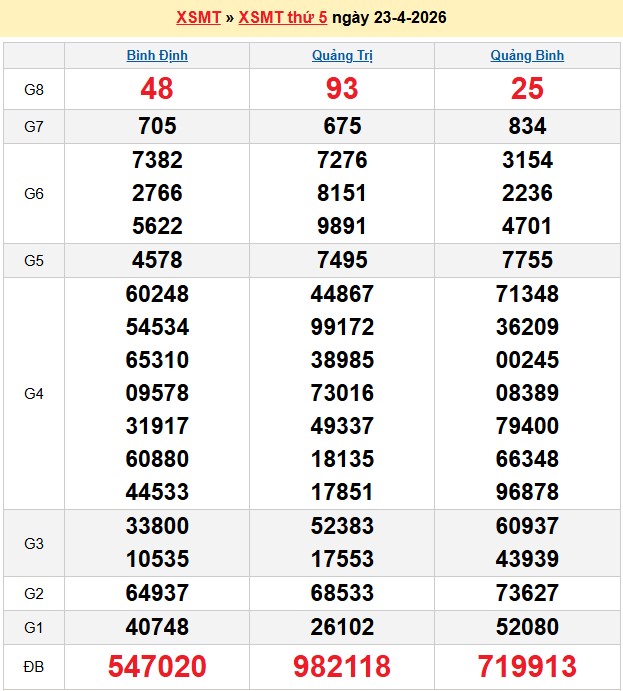623x691 pixels.
Task: Click the G3 result 17553
Action: click(x=342, y=558)
